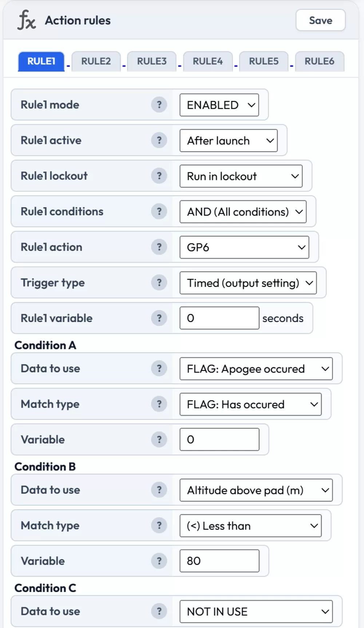364x628 pixels.
Task: Expand Trigger type Timed dropdown
Action: [x=248, y=283]
